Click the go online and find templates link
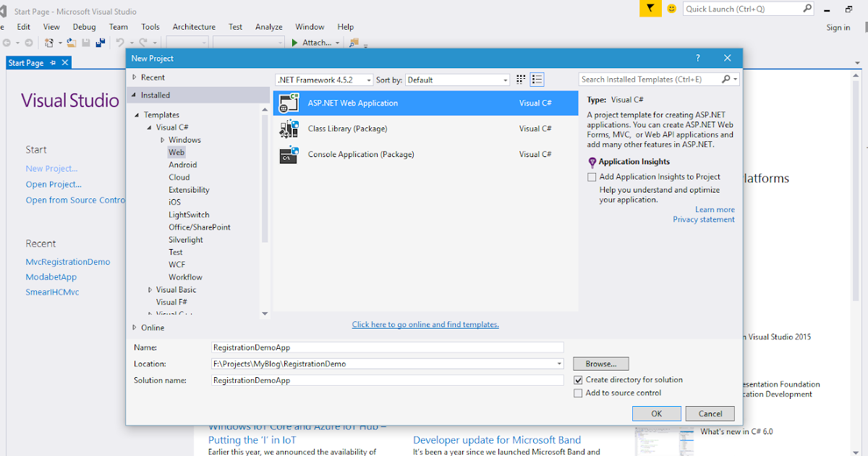The height and width of the screenshot is (456, 868). click(x=425, y=324)
